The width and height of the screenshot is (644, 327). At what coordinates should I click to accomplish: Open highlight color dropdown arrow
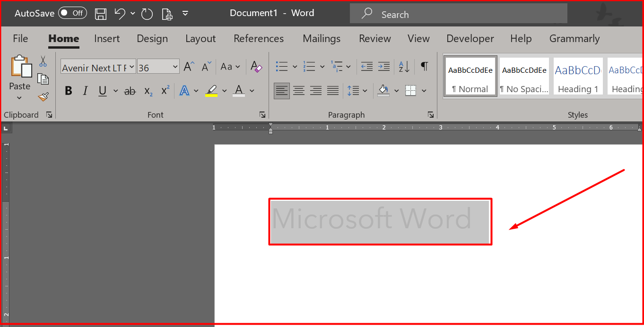coord(225,91)
